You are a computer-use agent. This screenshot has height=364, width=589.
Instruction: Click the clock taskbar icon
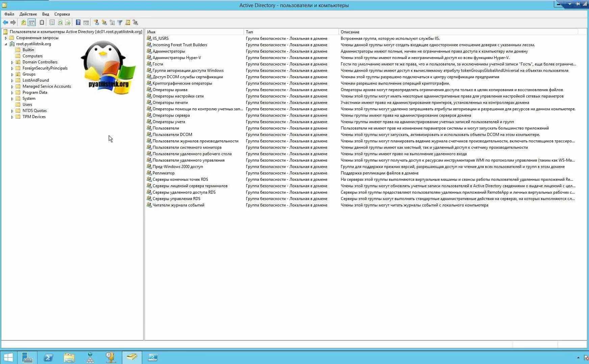coord(111,358)
